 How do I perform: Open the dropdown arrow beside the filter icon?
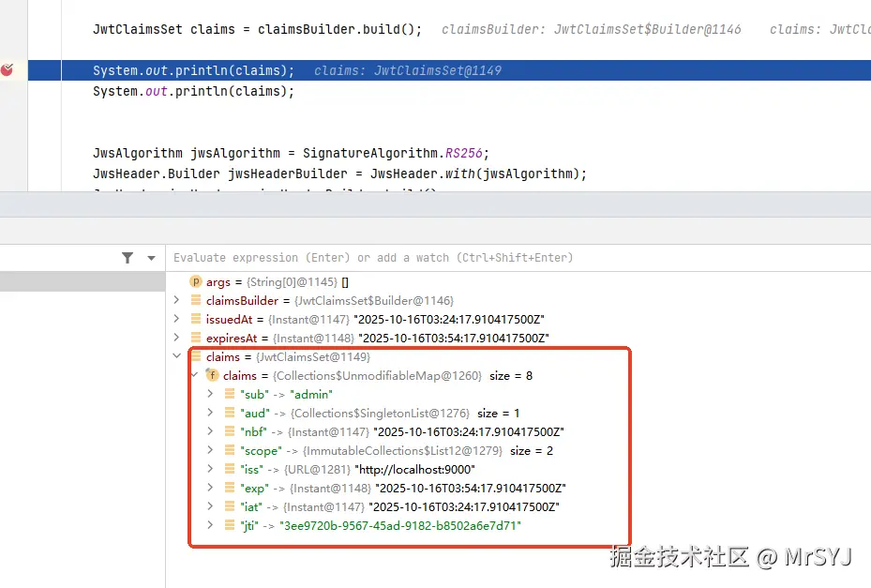click(x=151, y=258)
